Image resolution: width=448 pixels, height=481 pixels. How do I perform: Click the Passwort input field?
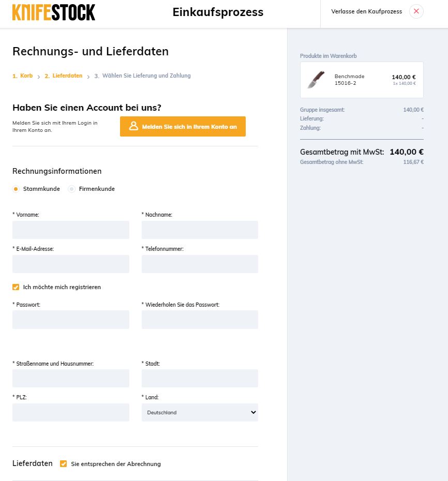[71, 320]
